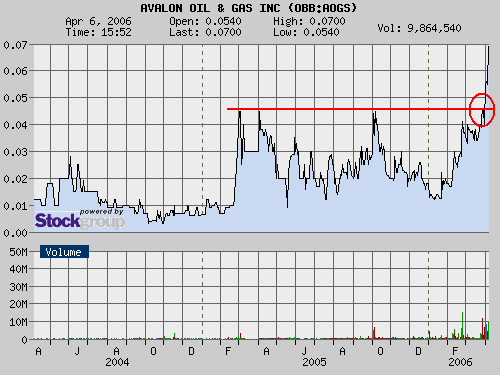Click the 2005 year label
The height and width of the screenshot is (375, 500).
tap(314, 362)
